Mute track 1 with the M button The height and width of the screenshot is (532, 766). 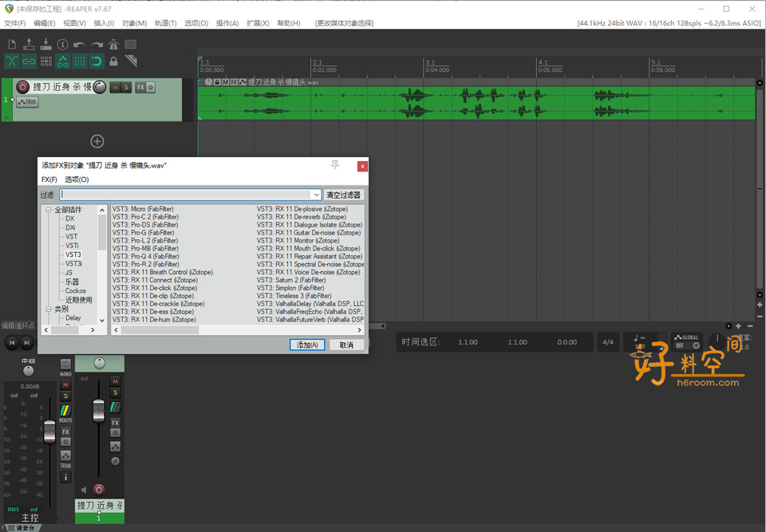[x=115, y=87]
